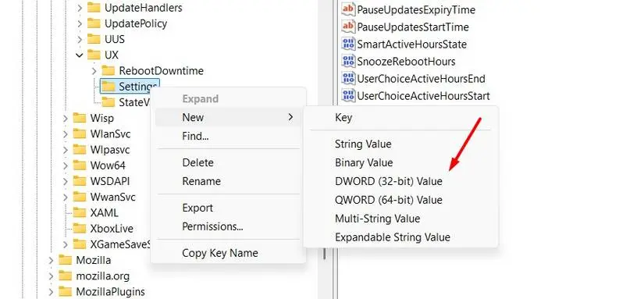Screen dimensions: 644x299
Task: Expand the UpdatePolicy key
Action: 80,23
